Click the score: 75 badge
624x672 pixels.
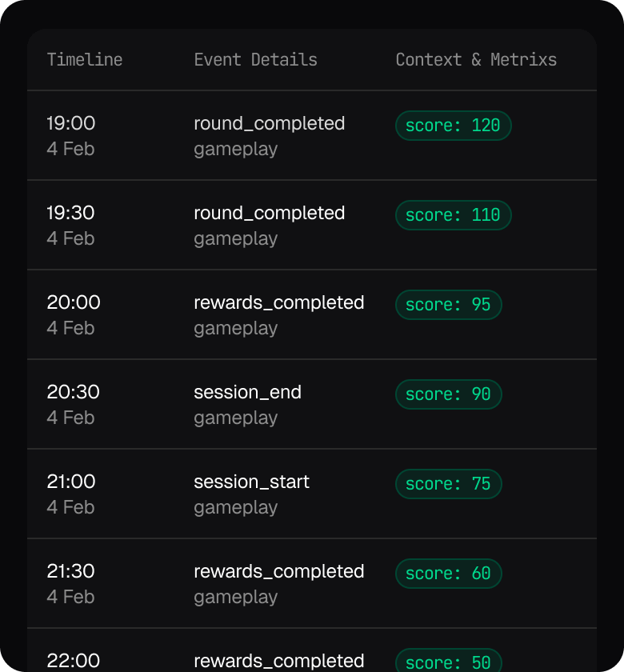448,484
